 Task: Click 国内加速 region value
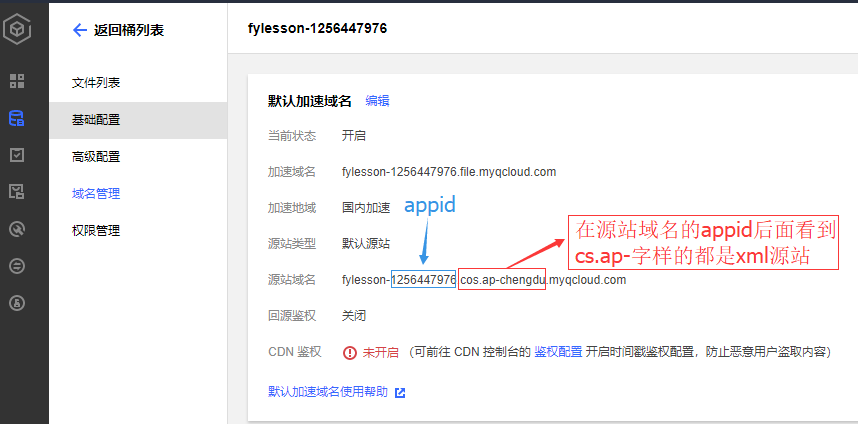click(366, 208)
